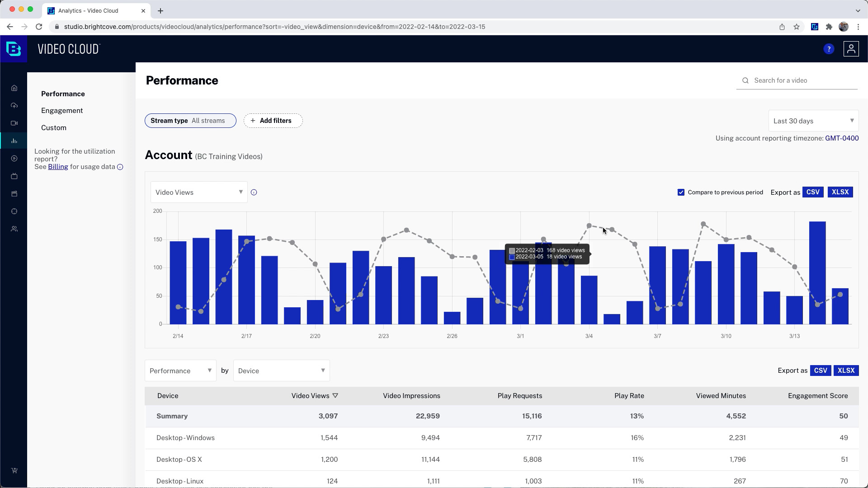Toggle the Add filters option
This screenshot has width=868, height=488.
[x=271, y=120]
